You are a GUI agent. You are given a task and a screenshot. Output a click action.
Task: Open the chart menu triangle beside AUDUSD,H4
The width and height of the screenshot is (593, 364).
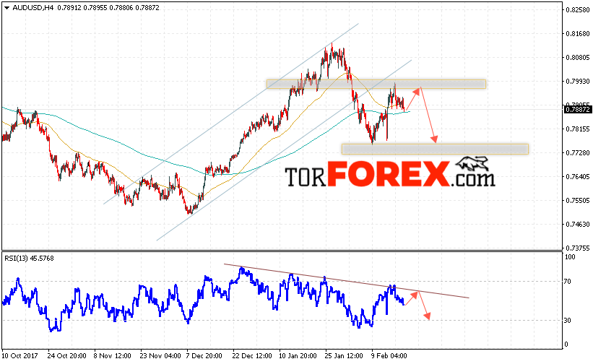[7, 7]
